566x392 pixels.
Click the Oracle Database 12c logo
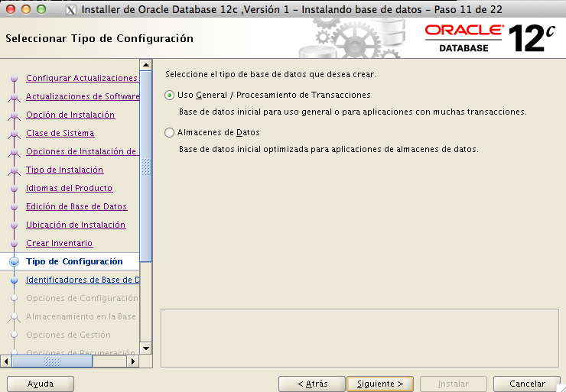point(490,37)
